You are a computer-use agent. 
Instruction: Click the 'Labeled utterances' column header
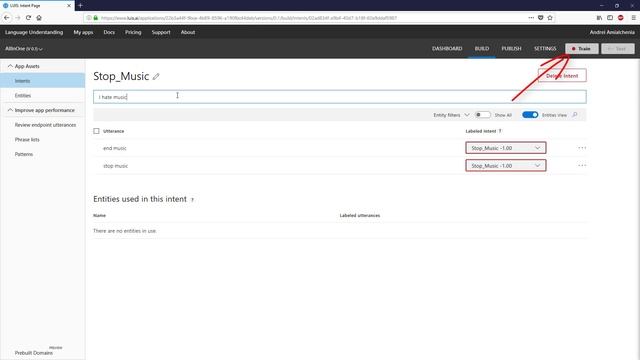(x=360, y=215)
